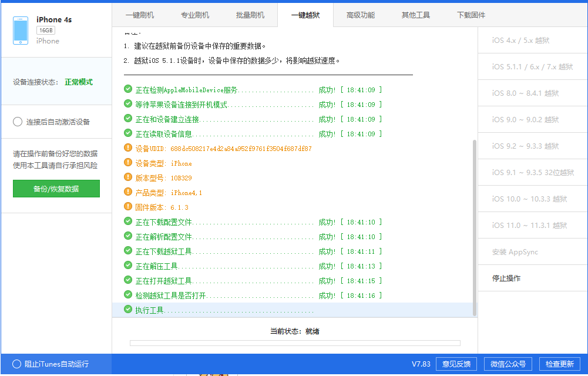Click the green check icon beside 正在检测AppleMobileDevice服务

(128, 89)
